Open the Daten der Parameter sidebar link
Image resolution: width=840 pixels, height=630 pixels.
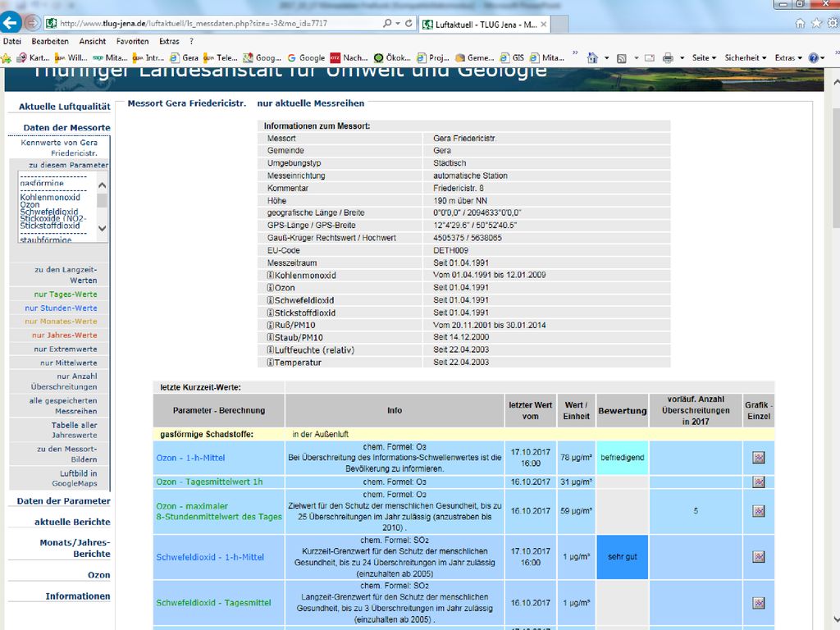[x=63, y=501]
